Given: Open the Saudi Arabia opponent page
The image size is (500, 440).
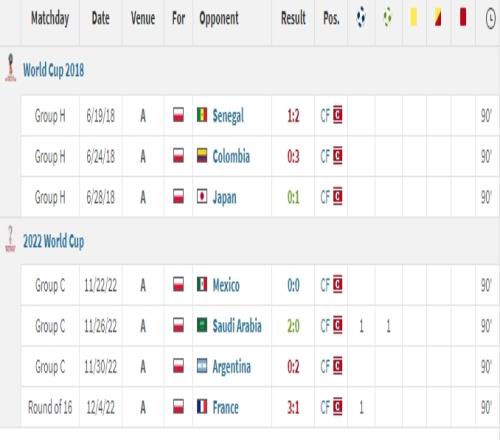Looking at the screenshot, I should click(x=237, y=326).
